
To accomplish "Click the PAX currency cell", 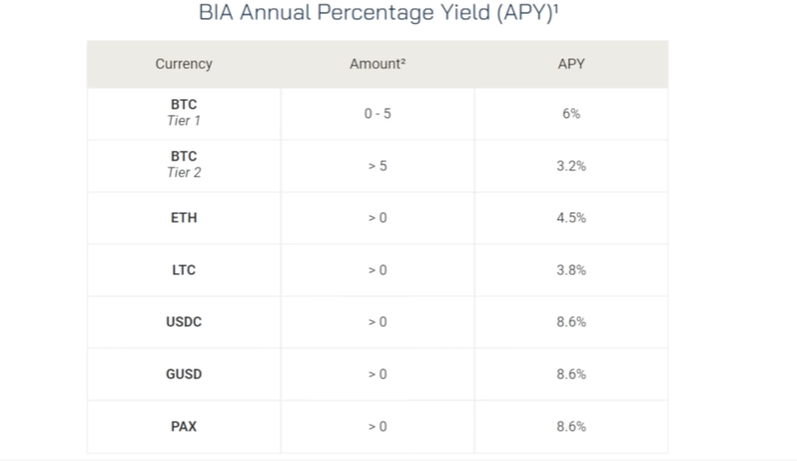I will (x=183, y=426).
